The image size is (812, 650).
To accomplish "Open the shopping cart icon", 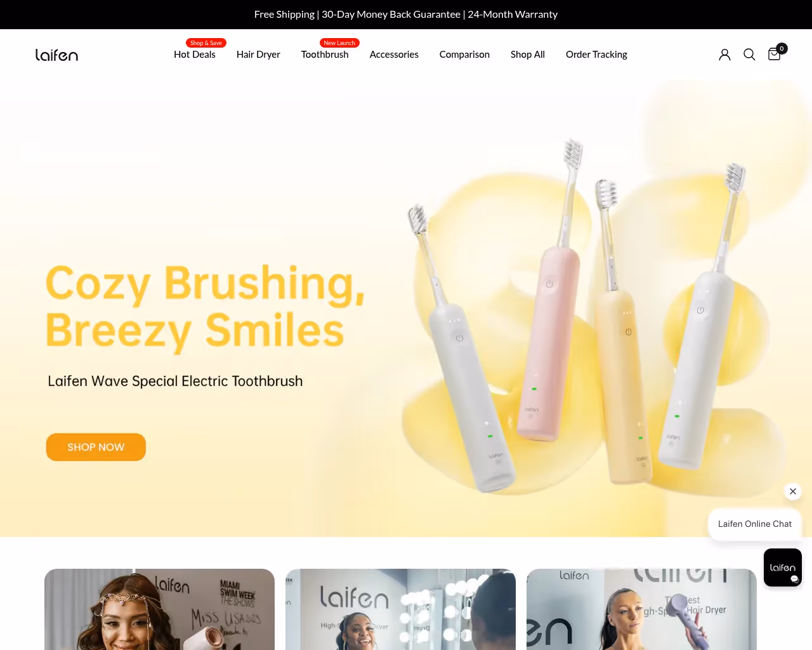I will 775,54.
